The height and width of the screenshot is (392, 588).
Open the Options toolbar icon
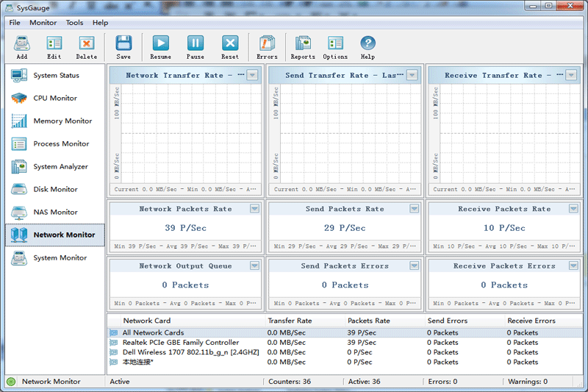335,46
